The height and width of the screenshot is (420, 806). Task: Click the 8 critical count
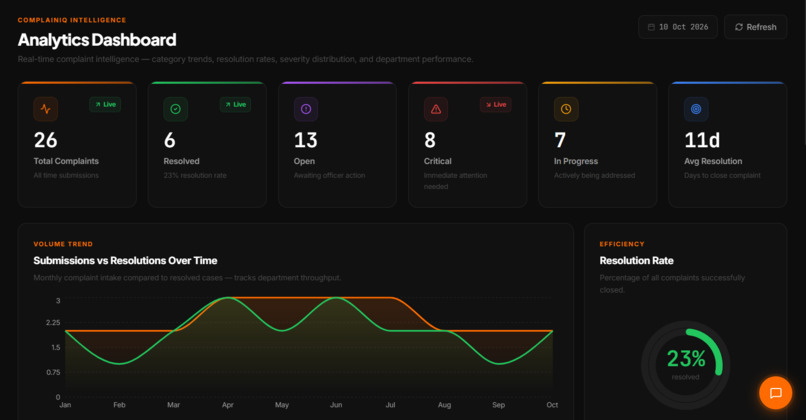tap(430, 140)
